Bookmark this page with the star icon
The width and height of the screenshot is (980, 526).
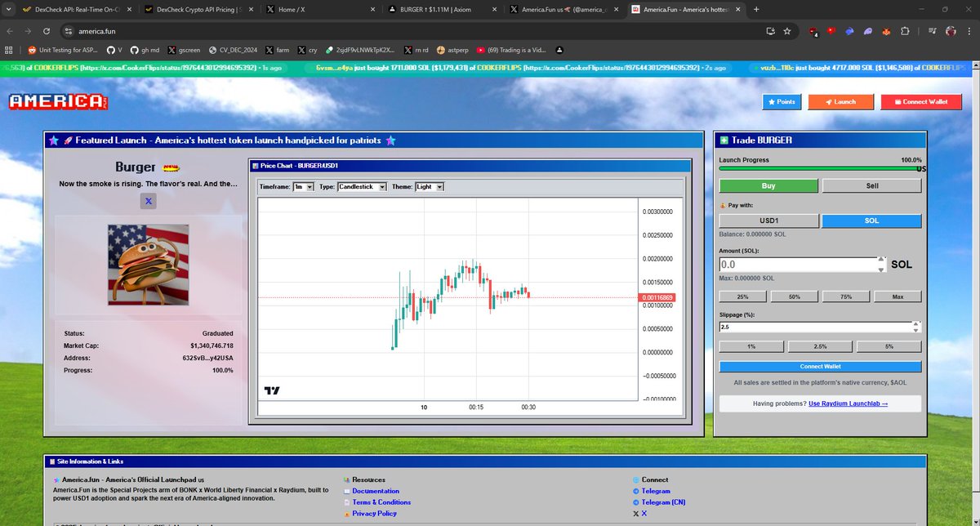[x=786, y=31]
